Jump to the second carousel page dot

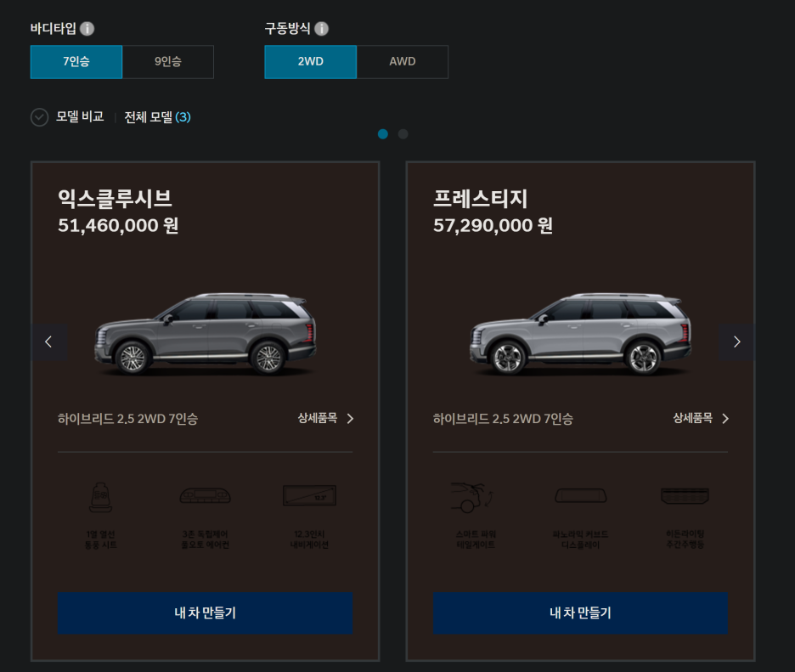(x=403, y=134)
